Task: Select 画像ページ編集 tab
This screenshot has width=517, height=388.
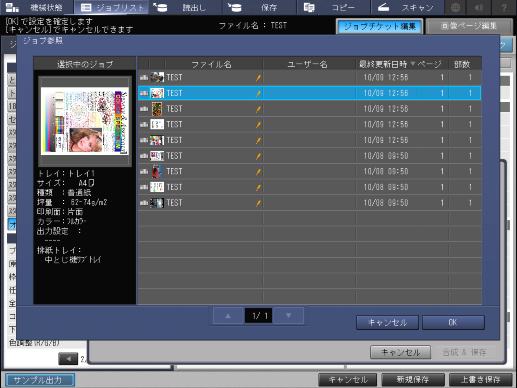Action: pyautogui.click(x=469, y=26)
